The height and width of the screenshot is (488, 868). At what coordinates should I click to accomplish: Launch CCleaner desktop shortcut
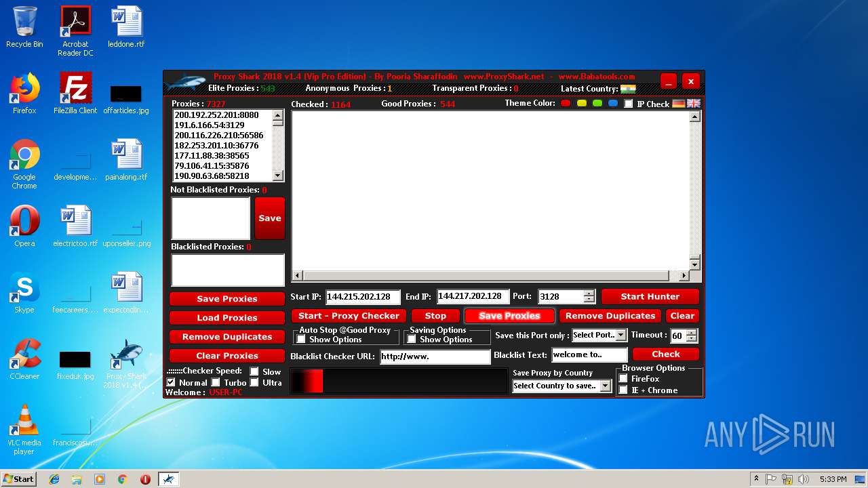[24, 359]
